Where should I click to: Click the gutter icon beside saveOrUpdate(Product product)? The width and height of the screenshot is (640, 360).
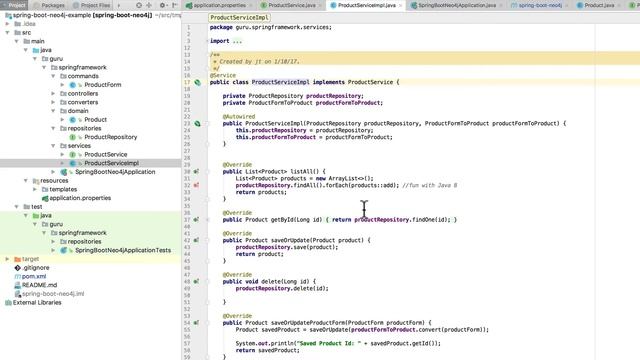pos(196,240)
